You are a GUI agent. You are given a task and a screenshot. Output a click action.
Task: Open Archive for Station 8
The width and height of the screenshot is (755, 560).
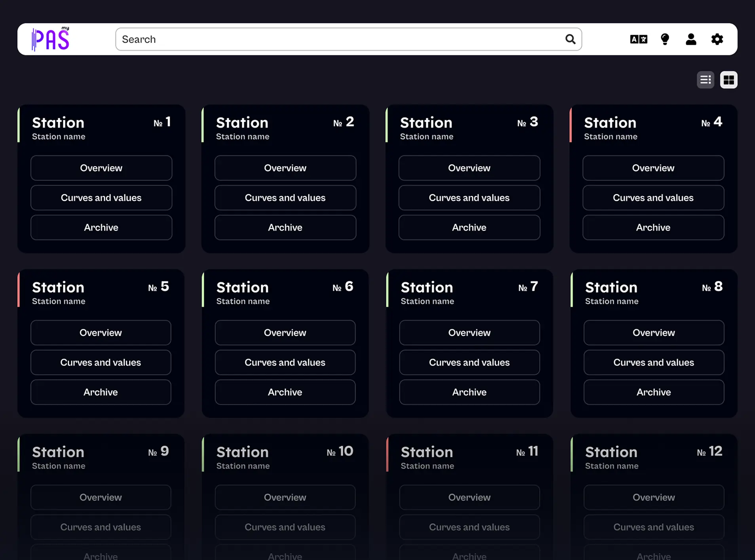coord(654,392)
